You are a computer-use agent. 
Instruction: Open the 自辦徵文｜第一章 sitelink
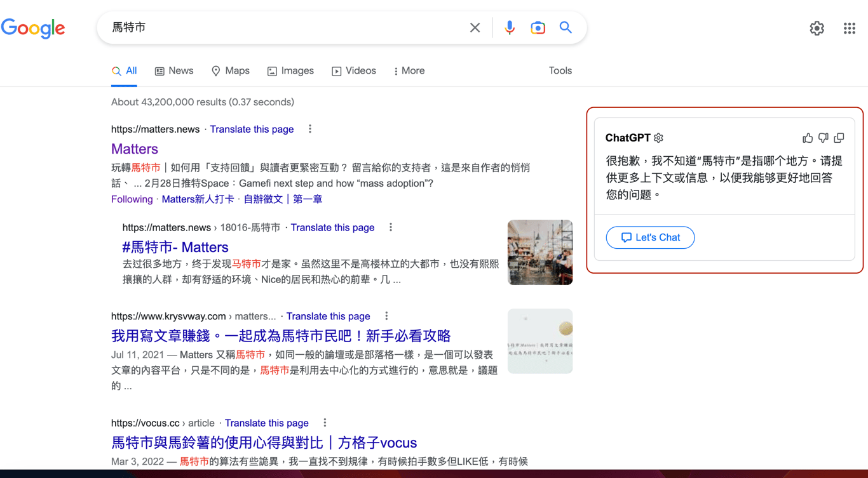(x=283, y=199)
